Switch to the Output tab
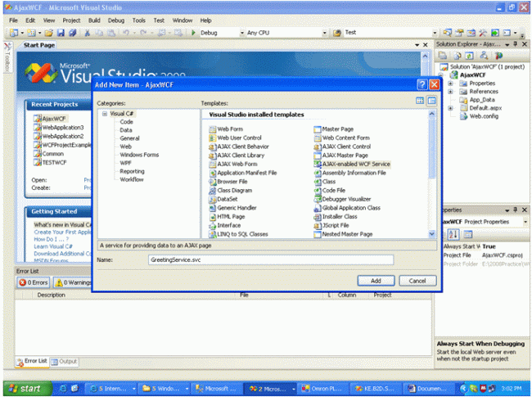532x397 pixels. pyautogui.click(x=64, y=362)
